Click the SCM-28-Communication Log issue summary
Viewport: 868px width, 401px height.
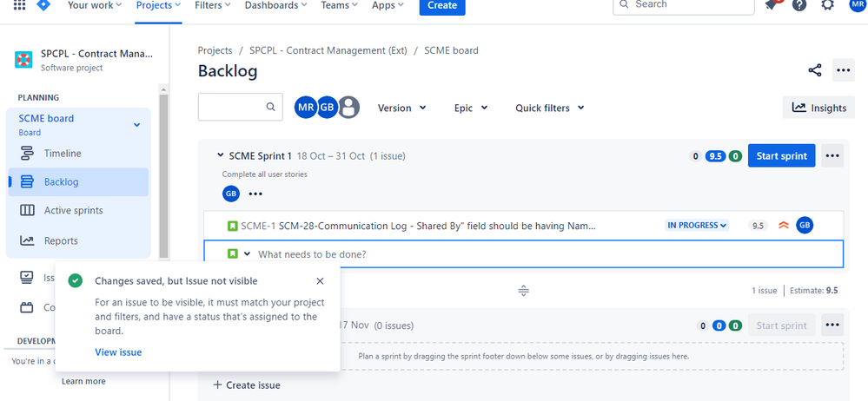(437, 226)
